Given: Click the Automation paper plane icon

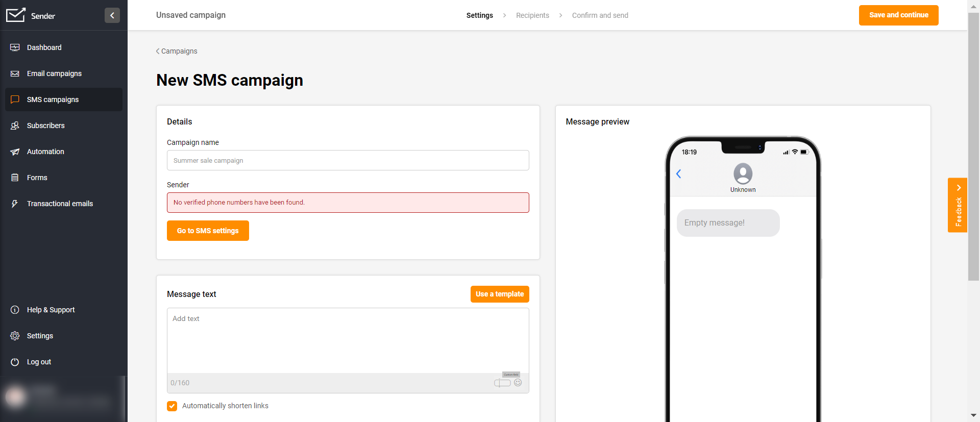Looking at the screenshot, I should (x=15, y=152).
